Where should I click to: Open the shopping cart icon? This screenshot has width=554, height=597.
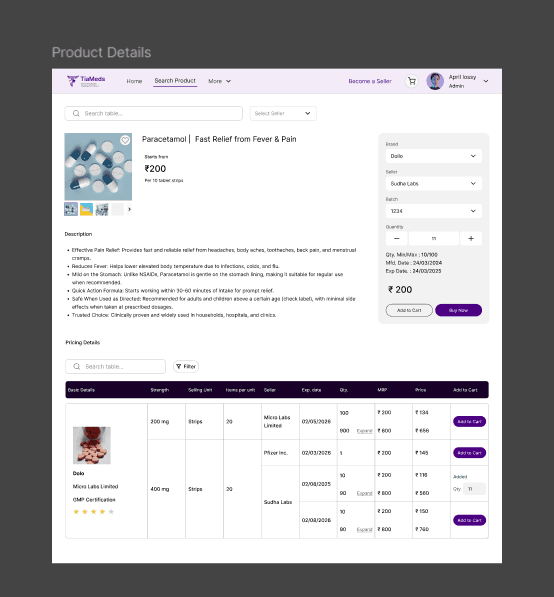pyautogui.click(x=412, y=81)
